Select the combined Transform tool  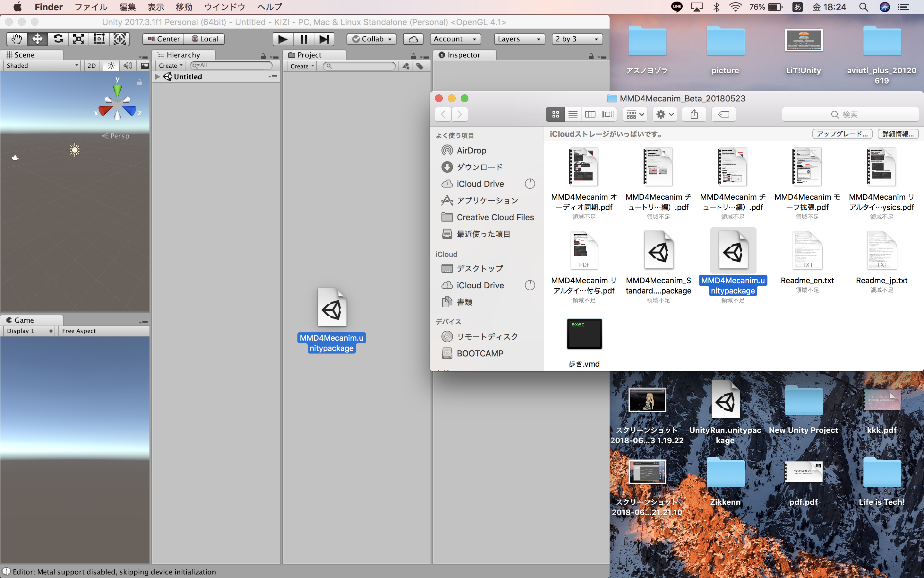(119, 39)
